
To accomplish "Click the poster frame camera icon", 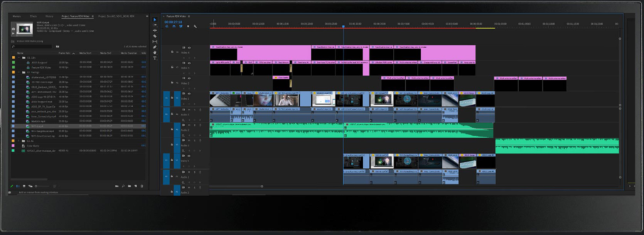I will [x=13, y=29].
